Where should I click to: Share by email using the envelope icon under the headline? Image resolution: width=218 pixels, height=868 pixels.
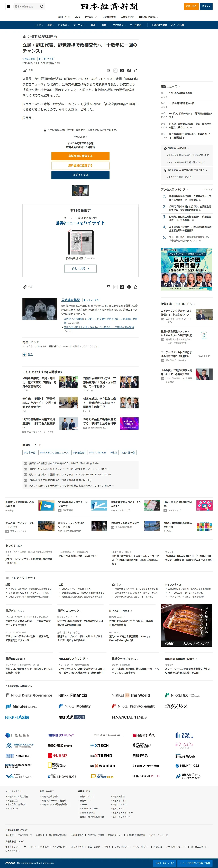tap(108, 71)
